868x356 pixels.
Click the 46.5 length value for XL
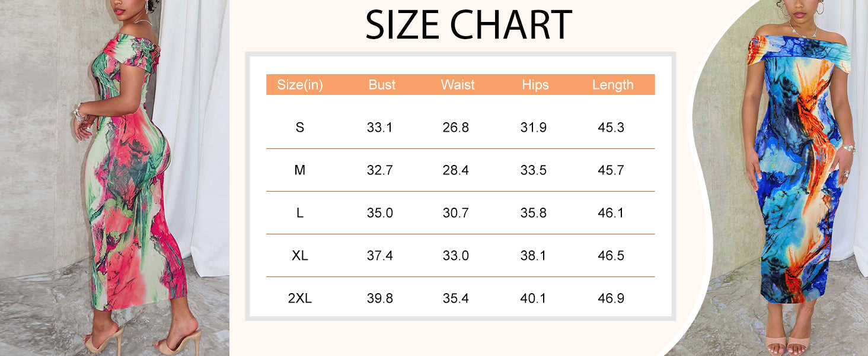611,256
